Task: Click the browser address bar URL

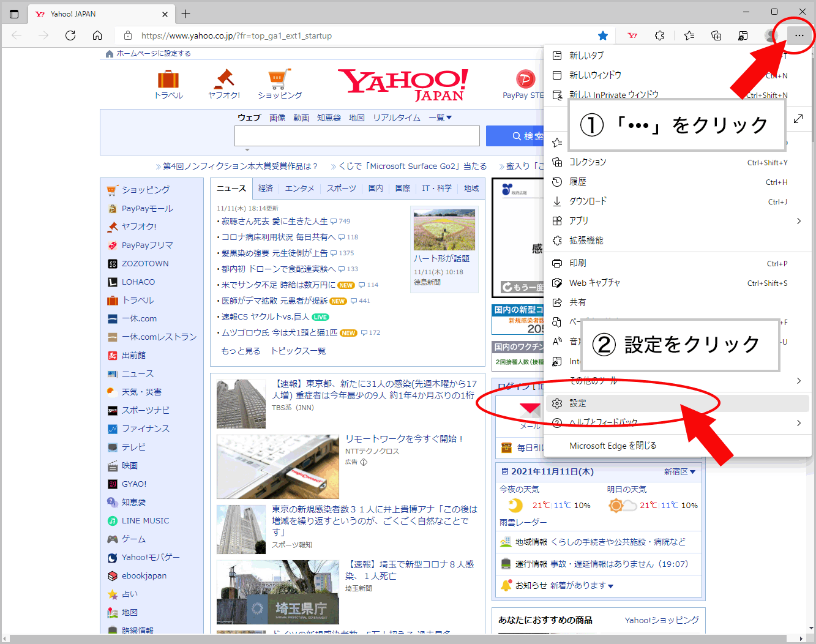Action: point(236,36)
